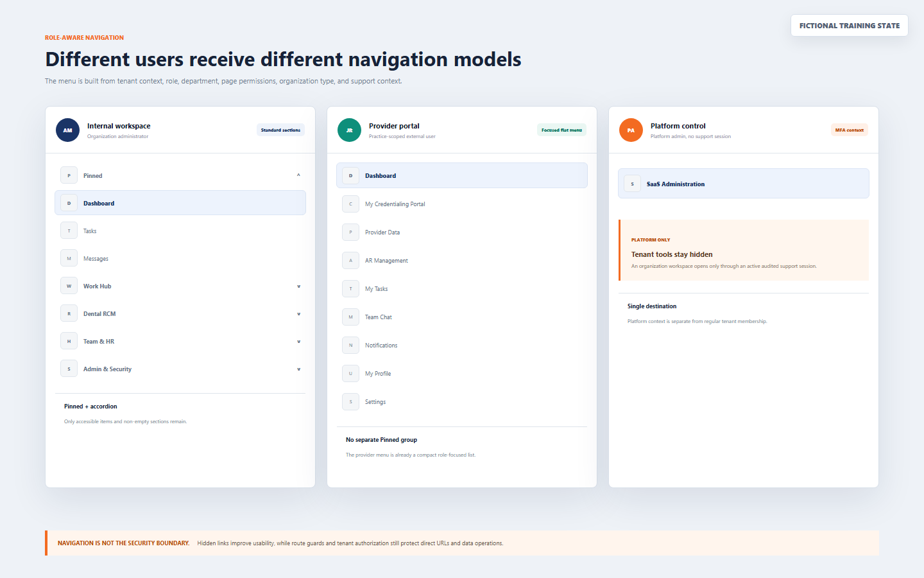Expand the Admin & Security section chevron
Screen dimensions: 924x578
click(x=298, y=369)
